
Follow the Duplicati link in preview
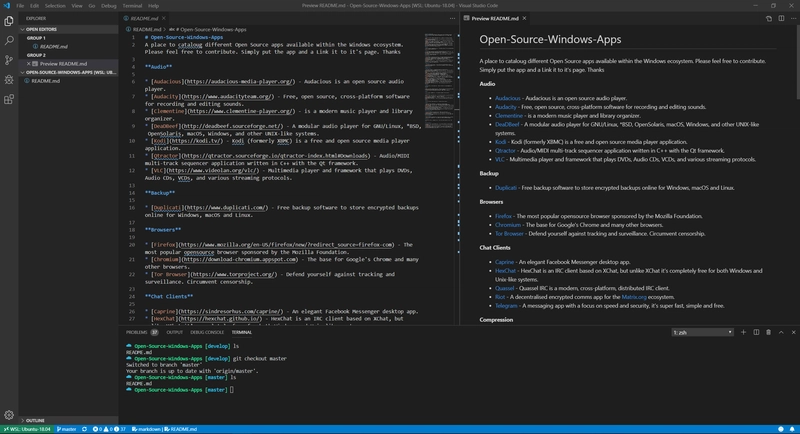pos(506,188)
